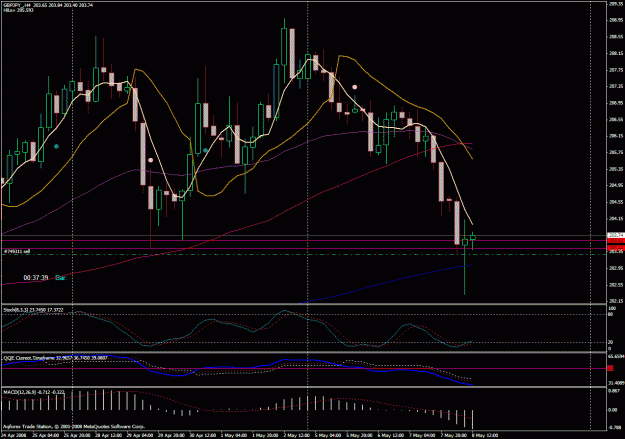Viewport: 625px width, 439px height.
Task: Click the 202.55 price scale label
Action: 616,285
